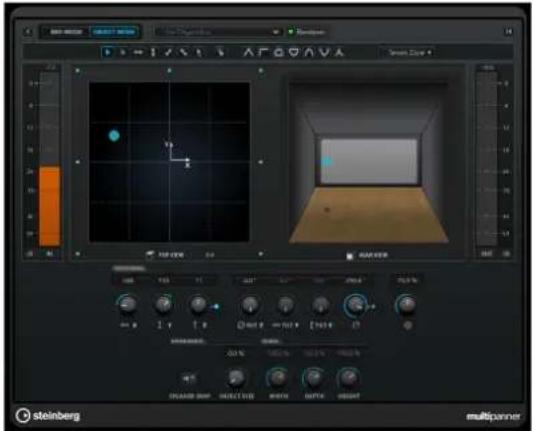The width and height of the screenshot is (534, 431).
Task: Choose the square pan pattern icon
Action: (x=279, y=52)
